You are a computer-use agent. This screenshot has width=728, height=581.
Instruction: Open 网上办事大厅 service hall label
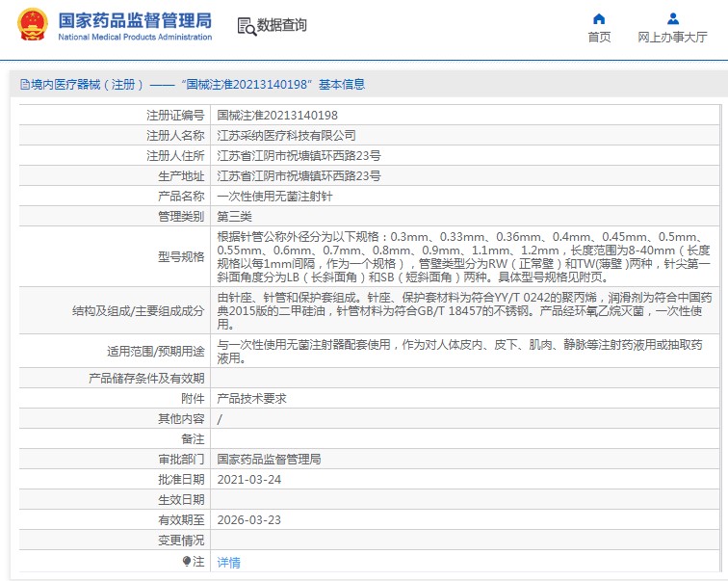click(x=672, y=38)
